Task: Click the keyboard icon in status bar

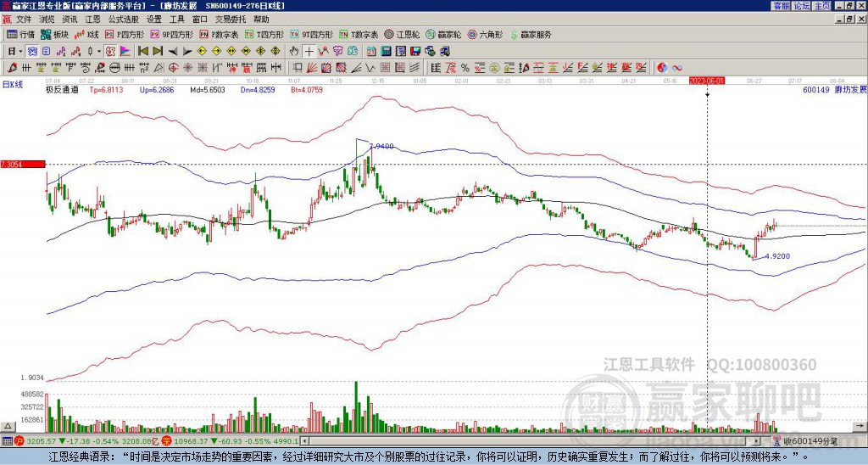Action: tap(7, 441)
